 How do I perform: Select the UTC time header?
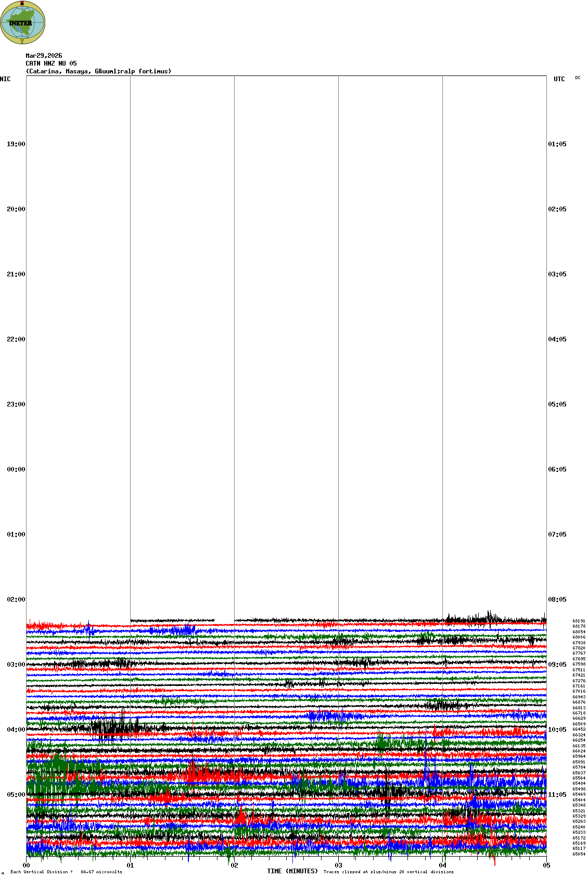pyautogui.click(x=559, y=79)
